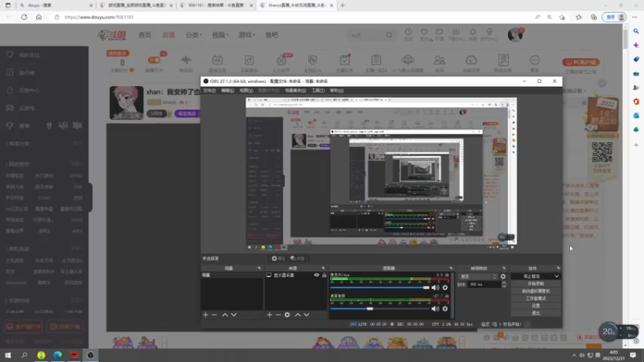Open the Scene Collection menu in OBS
Viewport: 644px width, 362px height.
point(295,90)
